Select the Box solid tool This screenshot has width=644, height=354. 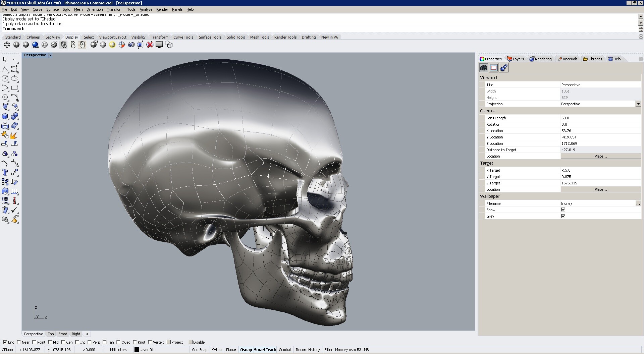[x=5, y=116]
